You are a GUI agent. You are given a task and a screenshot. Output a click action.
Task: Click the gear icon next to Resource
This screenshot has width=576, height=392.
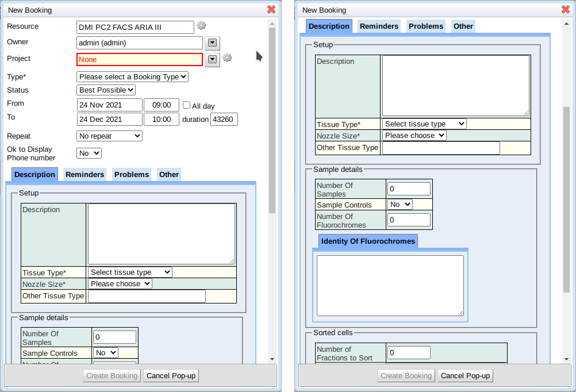pyautogui.click(x=201, y=26)
